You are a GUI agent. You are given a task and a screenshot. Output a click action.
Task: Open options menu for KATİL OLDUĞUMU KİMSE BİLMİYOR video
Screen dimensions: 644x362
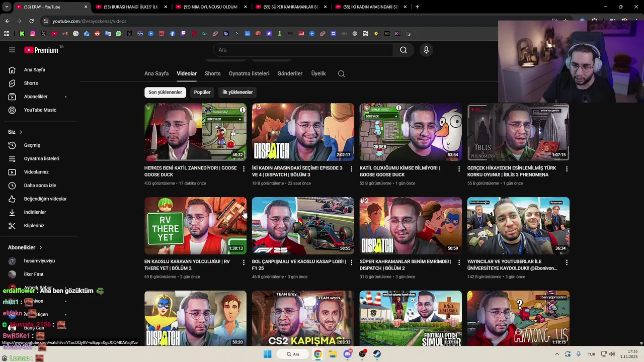tap(459, 169)
